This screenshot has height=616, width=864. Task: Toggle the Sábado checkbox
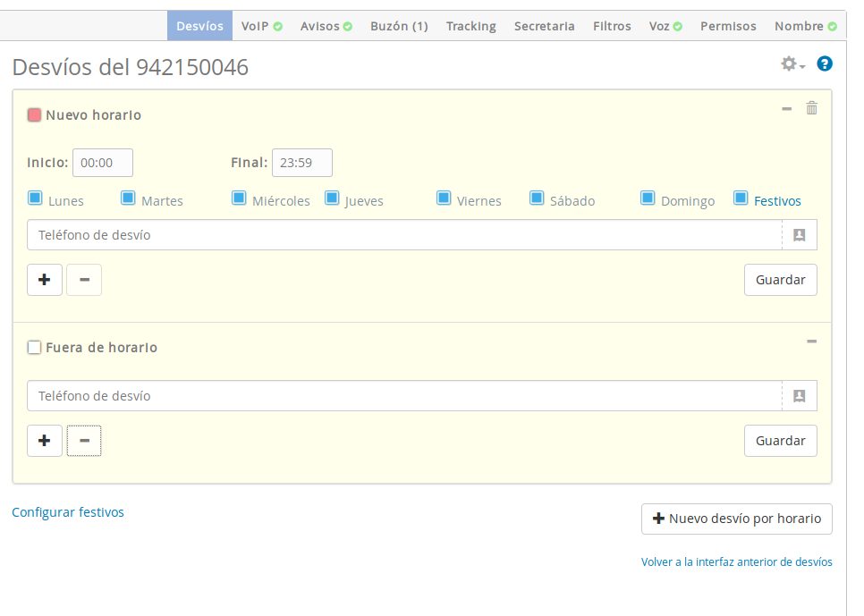click(537, 198)
